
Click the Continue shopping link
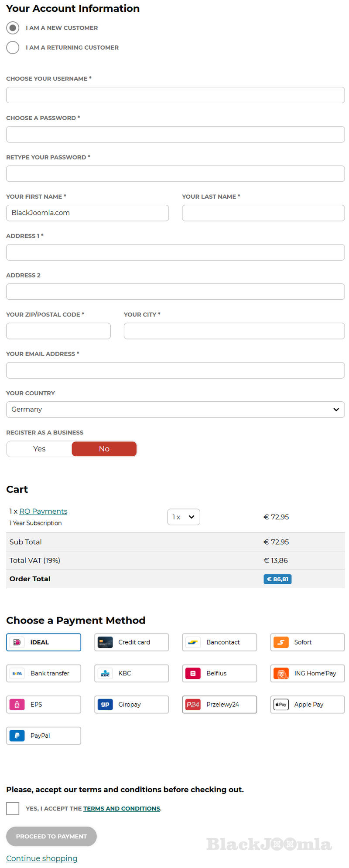(42, 858)
